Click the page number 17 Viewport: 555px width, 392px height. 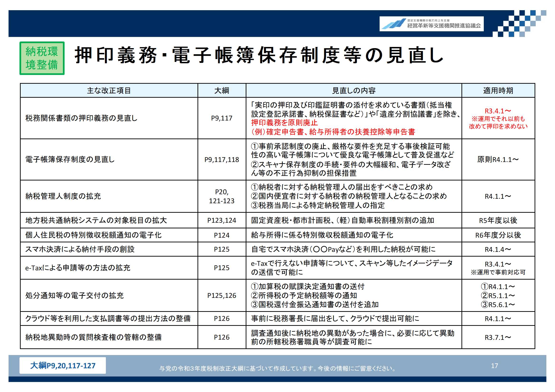(494, 366)
